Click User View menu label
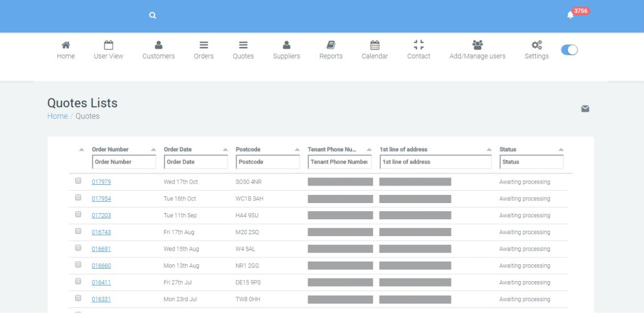 [x=108, y=56]
